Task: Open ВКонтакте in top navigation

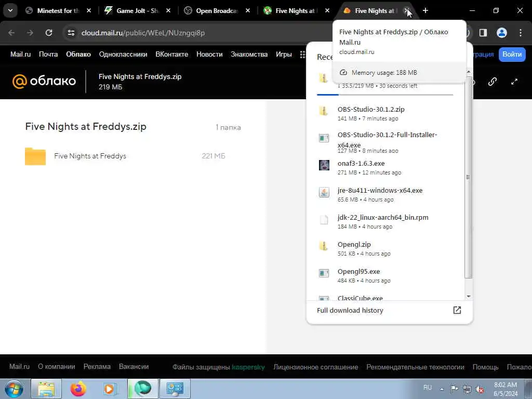Action: tap(171, 54)
